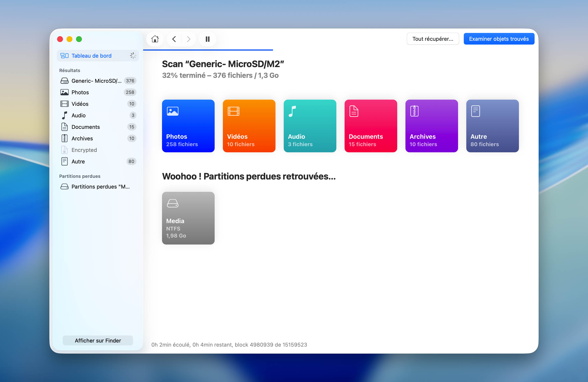Open the Archives category tile

tap(432, 126)
